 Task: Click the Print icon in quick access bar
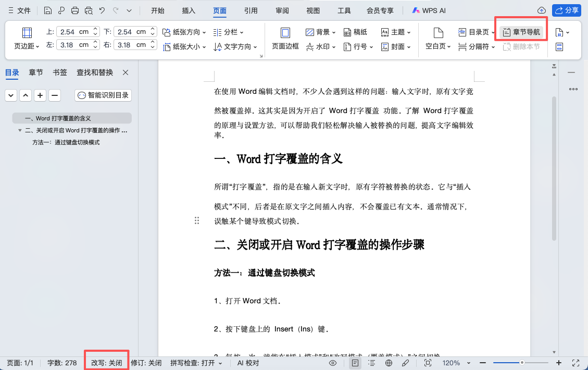click(75, 10)
